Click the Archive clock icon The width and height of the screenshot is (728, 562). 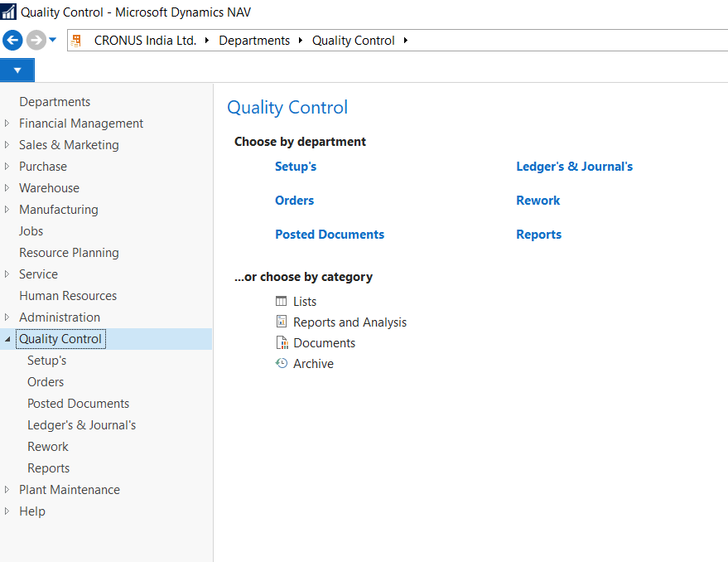coord(282,363)
